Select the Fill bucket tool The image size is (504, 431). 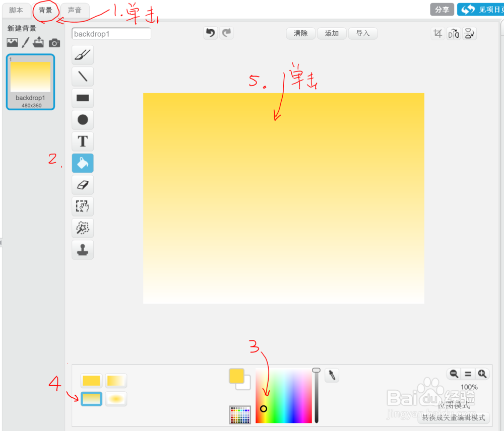pos(83,163)
